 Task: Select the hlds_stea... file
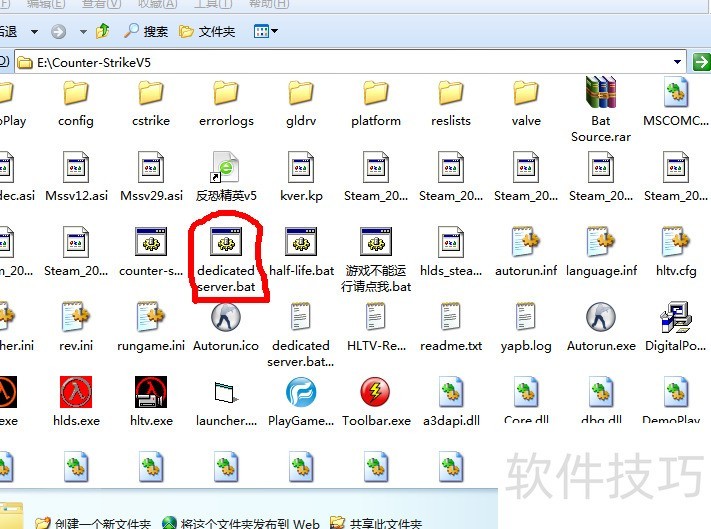(x=451, y=252)
